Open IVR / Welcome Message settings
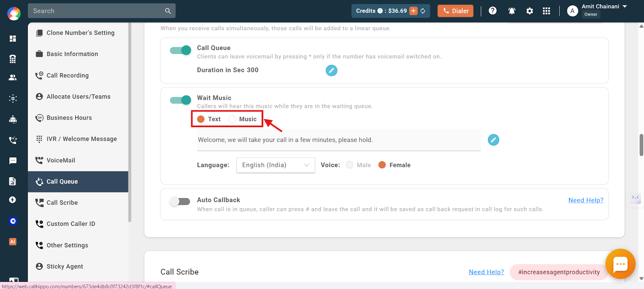This screenshot has width=644, height=289. 78,139
